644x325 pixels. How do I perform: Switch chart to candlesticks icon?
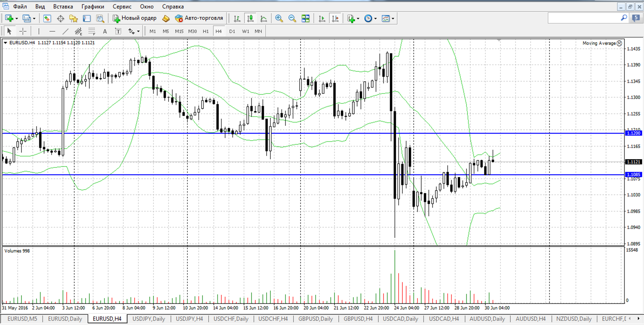tap(250, 19)
